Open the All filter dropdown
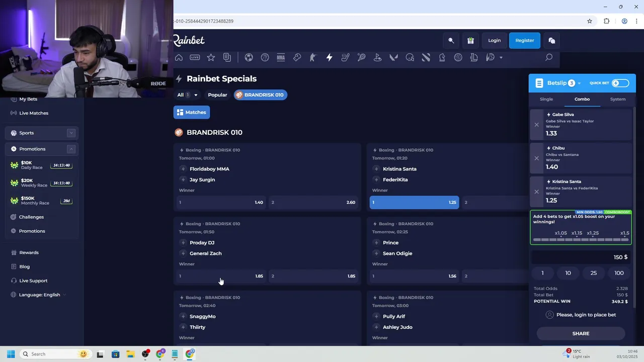The image size is (644, 362). 187,95
